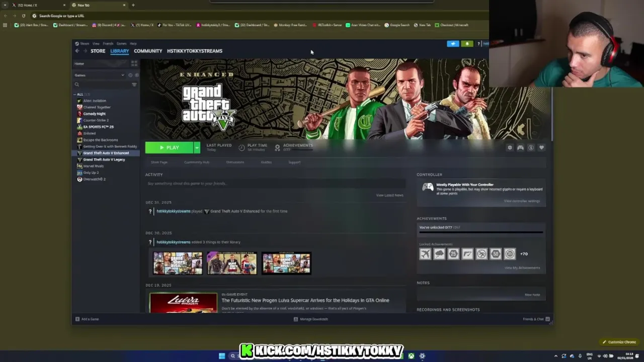The width and height of the screenshot is (644, 362).
Task: Click View Latest News link
Action: [389, 195]
